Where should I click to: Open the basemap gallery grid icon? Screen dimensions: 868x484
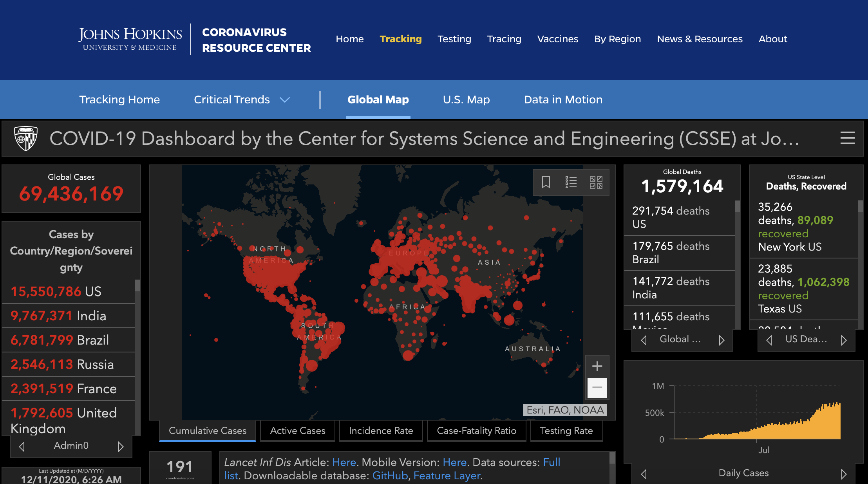coord(596,182)
